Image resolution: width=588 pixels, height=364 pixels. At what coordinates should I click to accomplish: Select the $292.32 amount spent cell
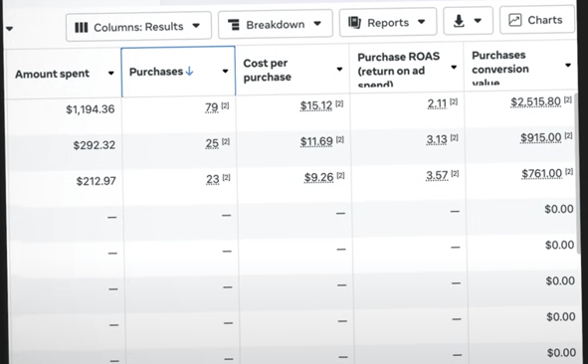[95, 145]
